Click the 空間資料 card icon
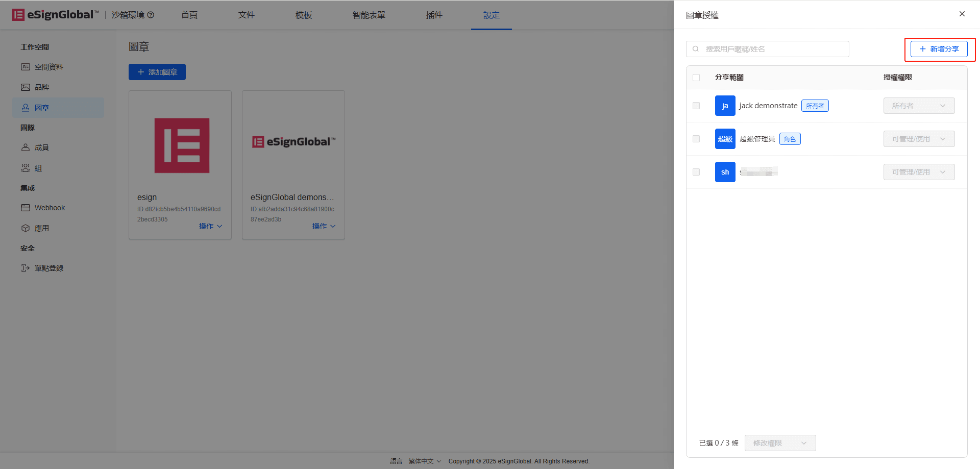This screenshot has height=469, width=980. click(26, 67)
